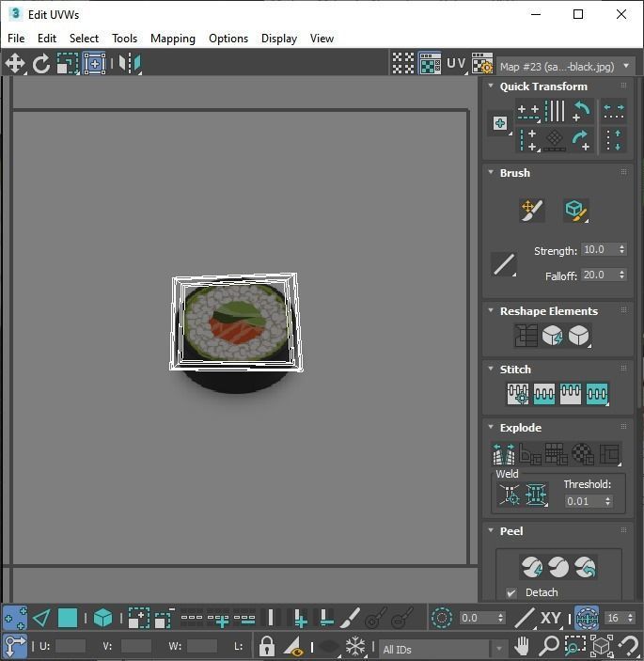The width and height of the screenshot is (644, 661).
Task: Click the Reset Peel icon
Action: [585, 567]
